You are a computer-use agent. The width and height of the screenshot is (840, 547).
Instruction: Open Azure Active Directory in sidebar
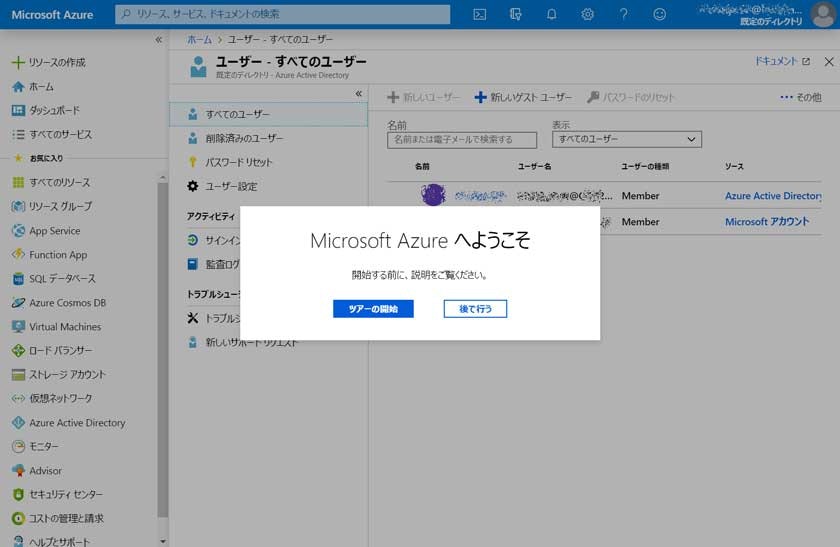tap(77, 423)
